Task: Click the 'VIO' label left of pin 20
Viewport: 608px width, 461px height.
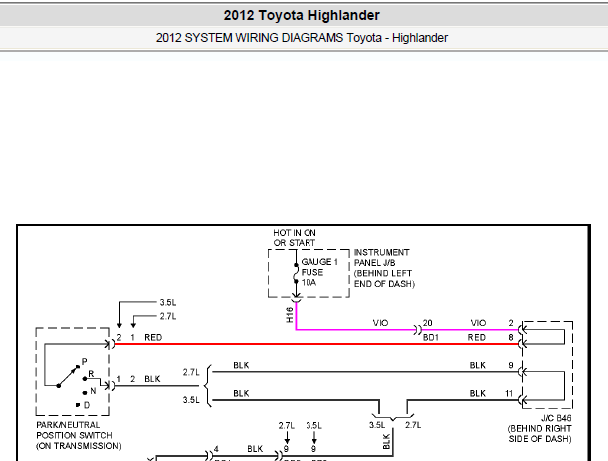Action: pyautogui.click(x=380, y=323)
